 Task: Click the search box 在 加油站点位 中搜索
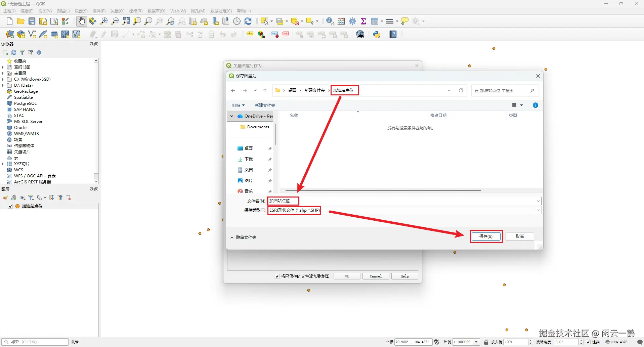tap(505, 91)
